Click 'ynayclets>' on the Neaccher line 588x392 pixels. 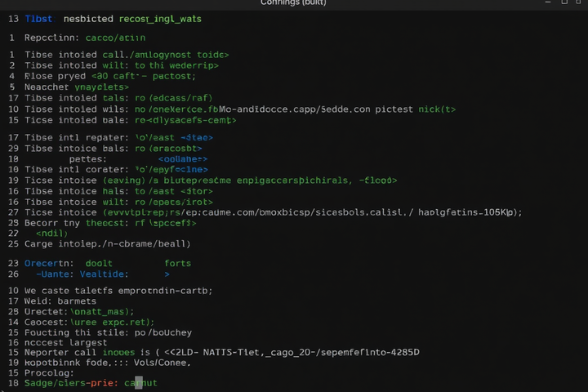click(x=101, y=87)
